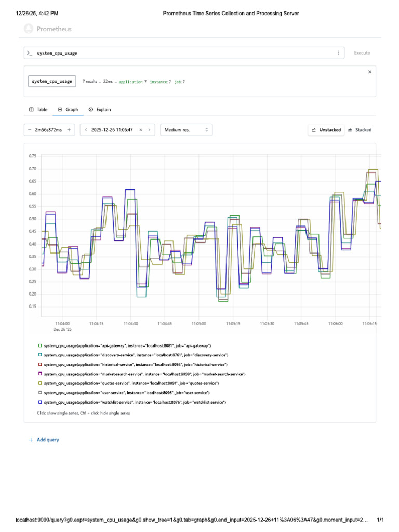Toggle the historical-service series red swatch
Viewport: 399px width, 532px height.
click(40, 364)
